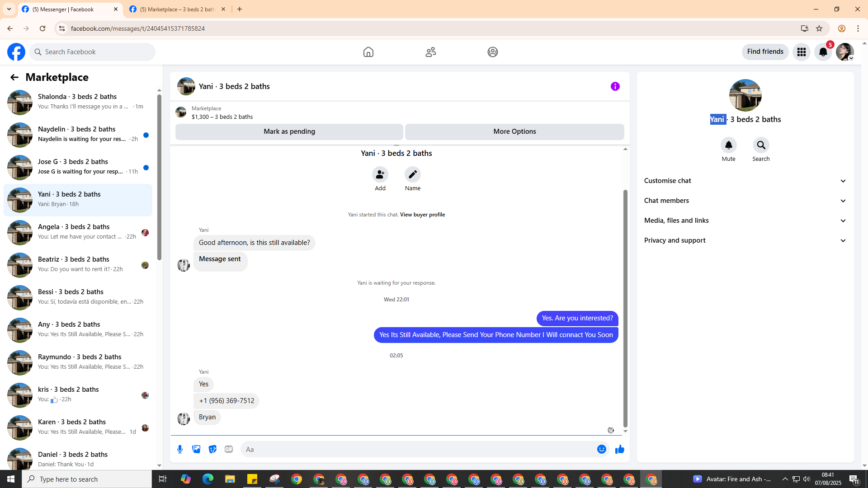Click Mark as pending button
This screenshot has width=868, height=488.
tap(289, 131)
